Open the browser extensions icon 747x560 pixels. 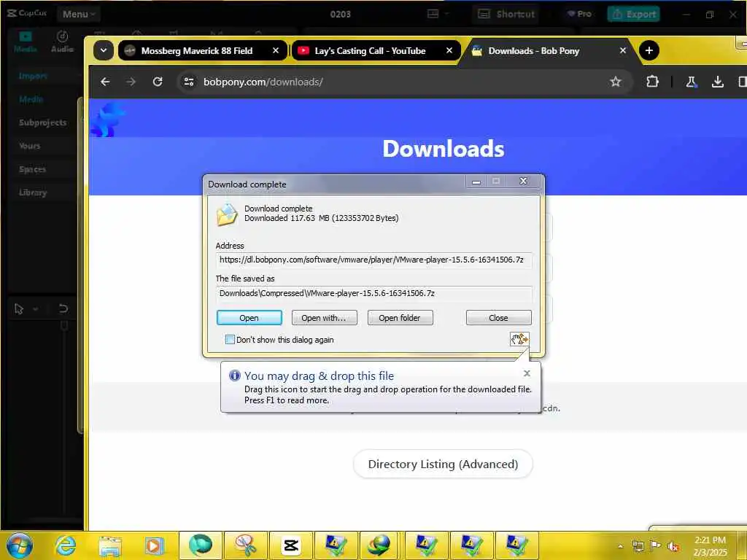coord(652,82)
